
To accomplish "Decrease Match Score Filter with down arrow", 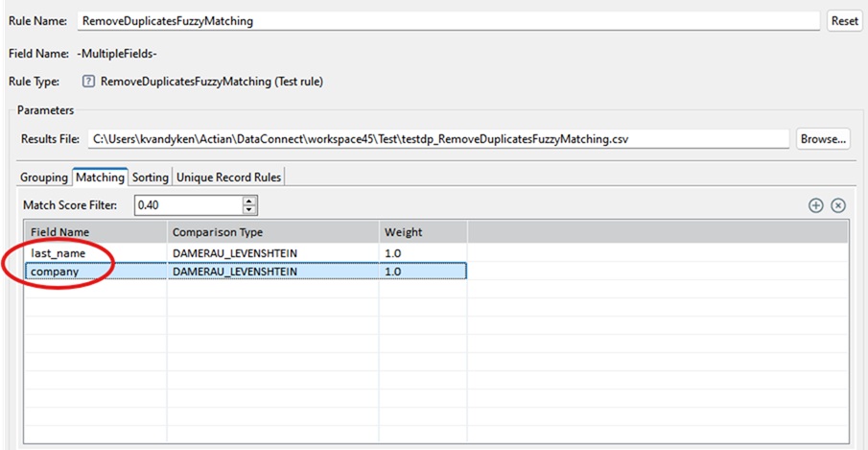I will pyautogui.click(x=250, y=209).
